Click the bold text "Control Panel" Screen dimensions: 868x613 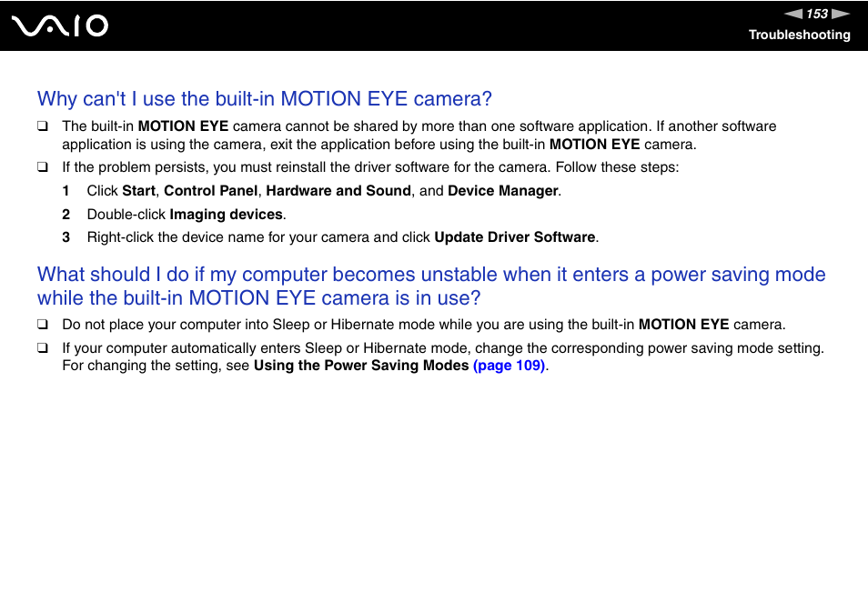pyautogui.click(x=210, y=191)
